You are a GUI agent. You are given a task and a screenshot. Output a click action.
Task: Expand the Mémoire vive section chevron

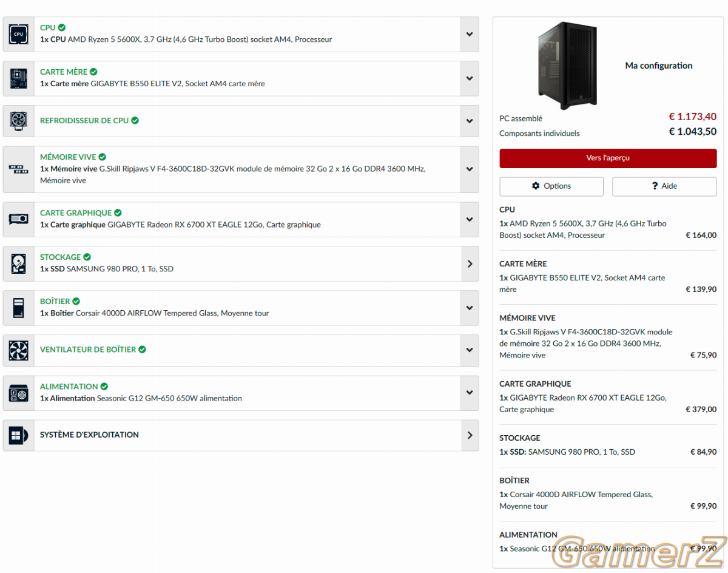coord(470,169)
